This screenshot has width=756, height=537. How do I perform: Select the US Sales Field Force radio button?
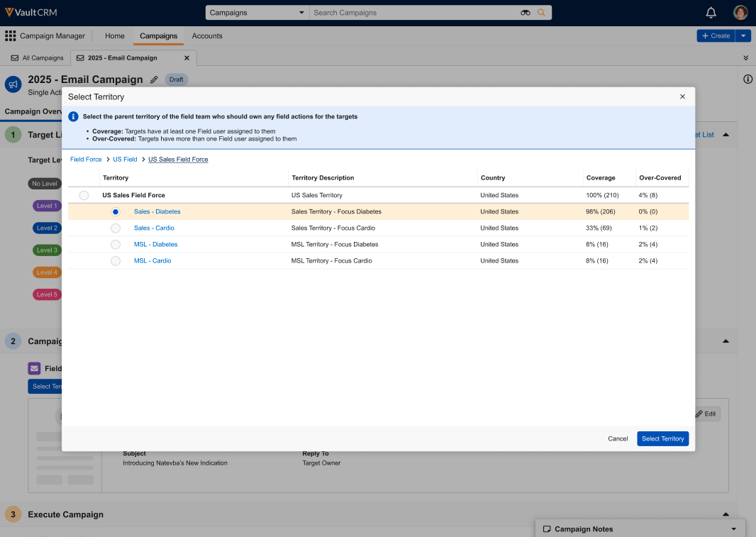[84, 195]
